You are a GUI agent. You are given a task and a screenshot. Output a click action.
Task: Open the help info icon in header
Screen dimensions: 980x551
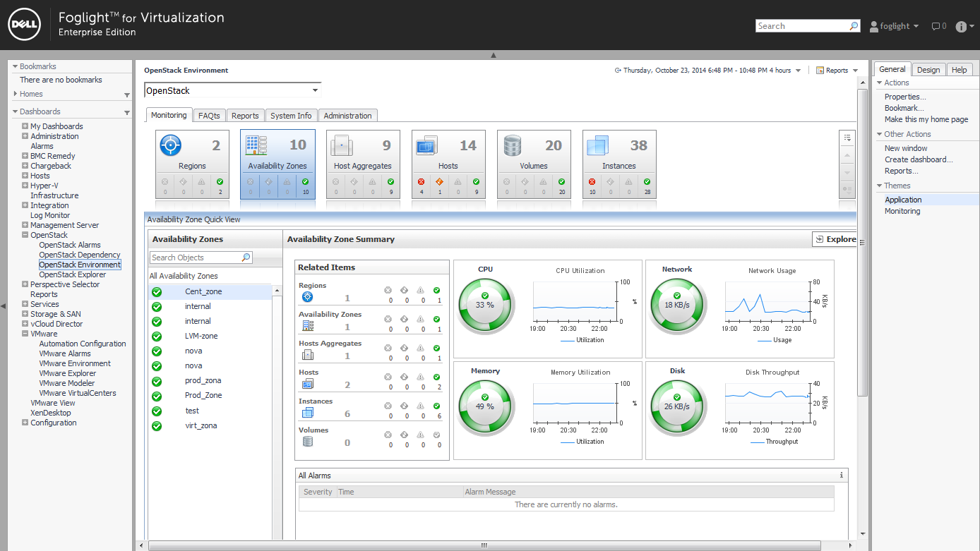click(961, 26)
